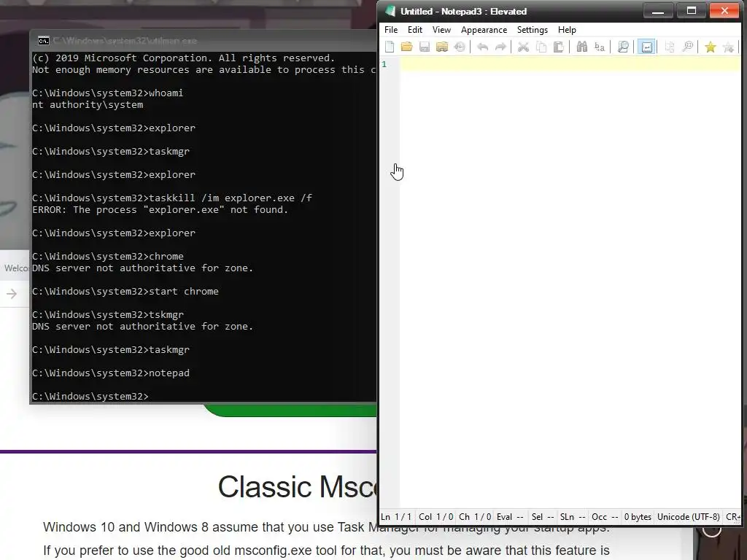
Task: Place the cursor in the highlighted first line
Action: pos(570,64)
